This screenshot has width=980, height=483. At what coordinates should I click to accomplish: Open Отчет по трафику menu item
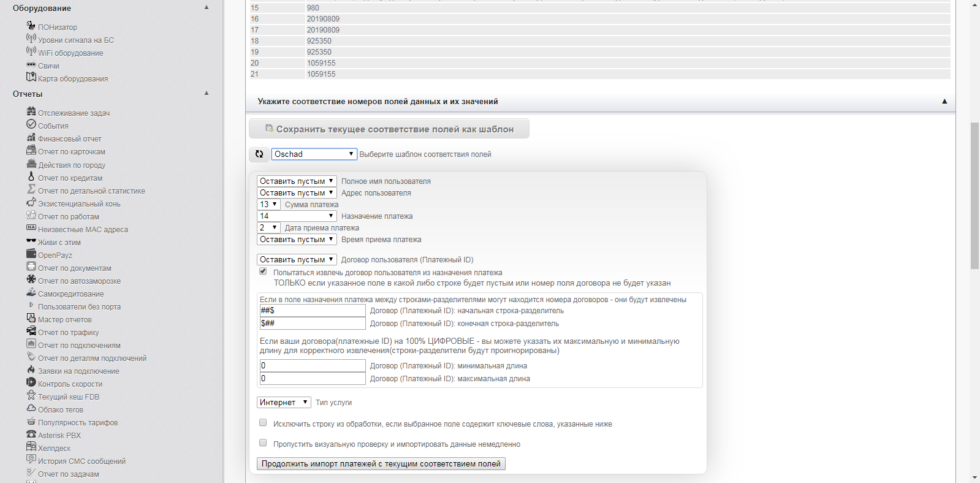point(68,333)
